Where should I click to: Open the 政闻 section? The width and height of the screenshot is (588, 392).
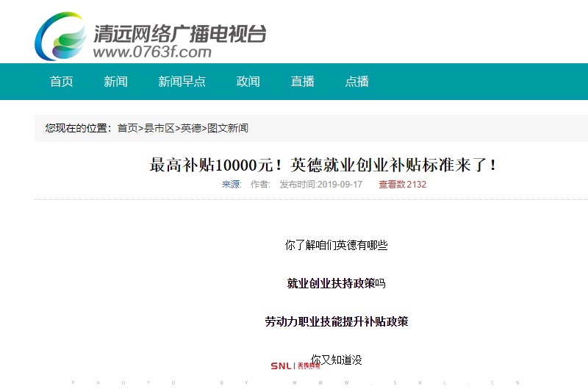point(248,82)
